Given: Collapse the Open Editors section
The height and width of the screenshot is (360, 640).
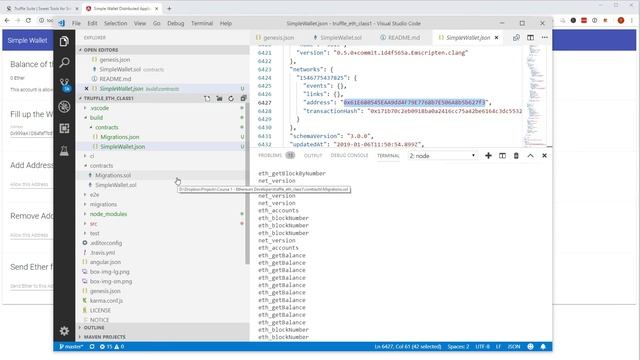Looking at the screenshot, I should pyautogui.click(x=101, y=50).
